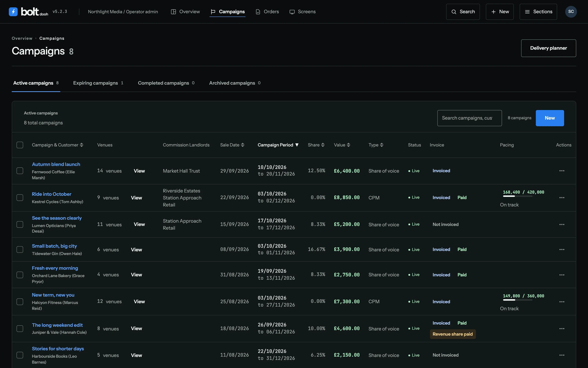This screenshot has width=588, height=368.
Task: Open actions menu for Autumn blend launch
Action: (562, 171)
